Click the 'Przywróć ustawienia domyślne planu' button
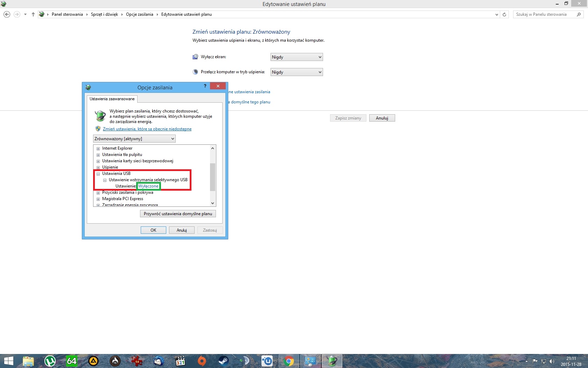This screenshot has height=368, width=588. coord(178,214)
